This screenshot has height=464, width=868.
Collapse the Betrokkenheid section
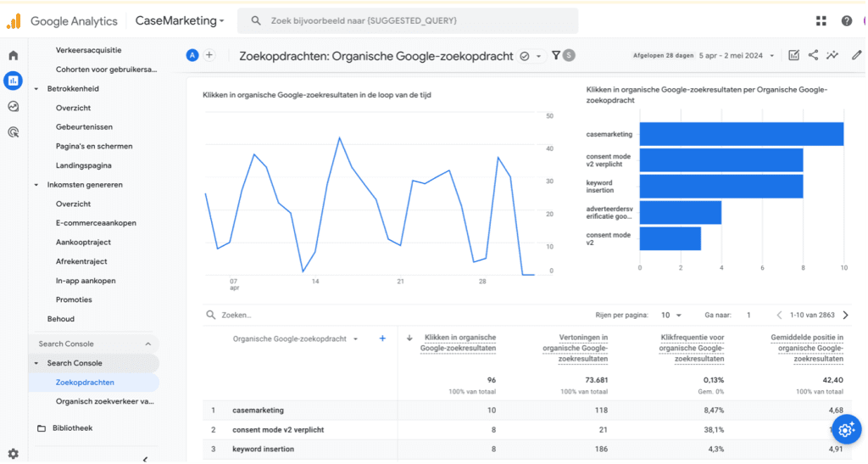[x=36, y=89]
